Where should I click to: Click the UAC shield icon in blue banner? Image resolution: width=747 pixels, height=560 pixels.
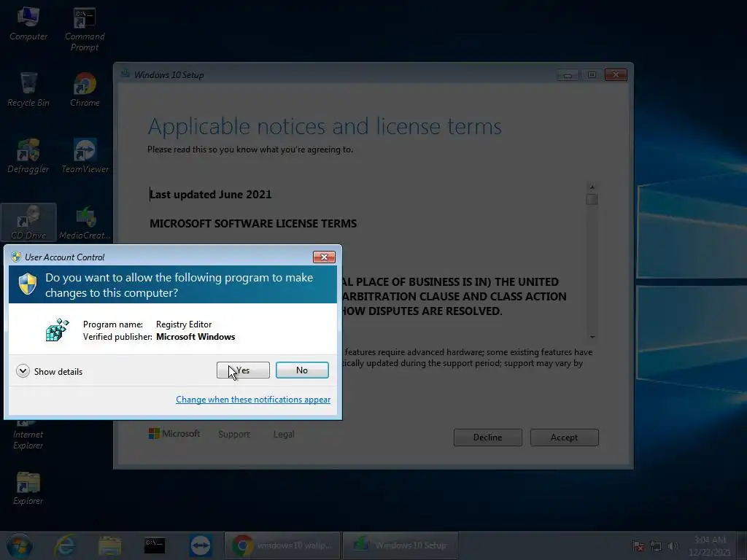28,284
